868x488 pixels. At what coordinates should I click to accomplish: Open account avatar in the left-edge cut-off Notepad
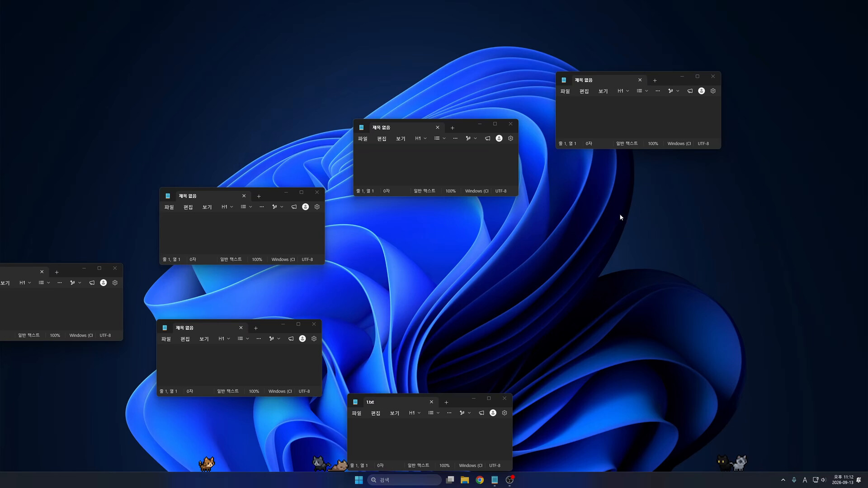pos(104,283)
